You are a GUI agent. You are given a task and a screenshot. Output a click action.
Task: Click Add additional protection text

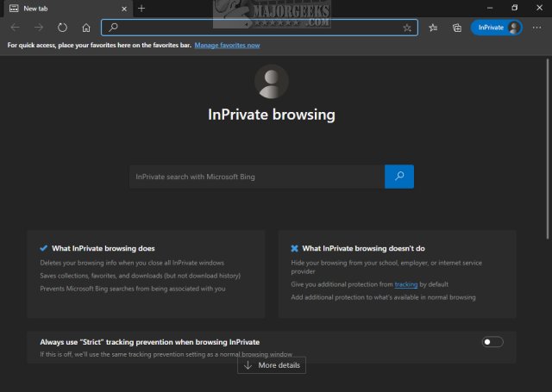[x=383, y=297]
